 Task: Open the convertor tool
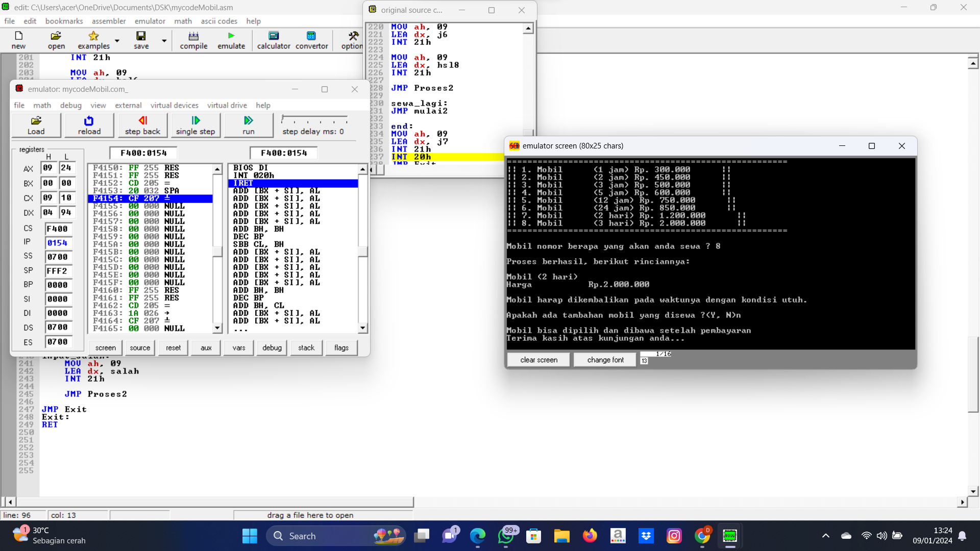pyautogui.click(x=311, y=40)
